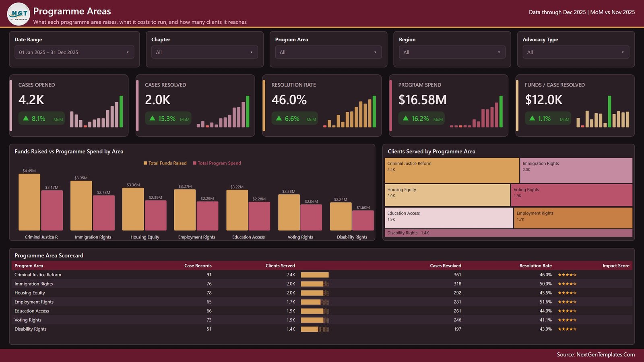Sort by Cases Resolved column header
The height and width of the screenshot is (362, 644).
click(x=446, y=266)
